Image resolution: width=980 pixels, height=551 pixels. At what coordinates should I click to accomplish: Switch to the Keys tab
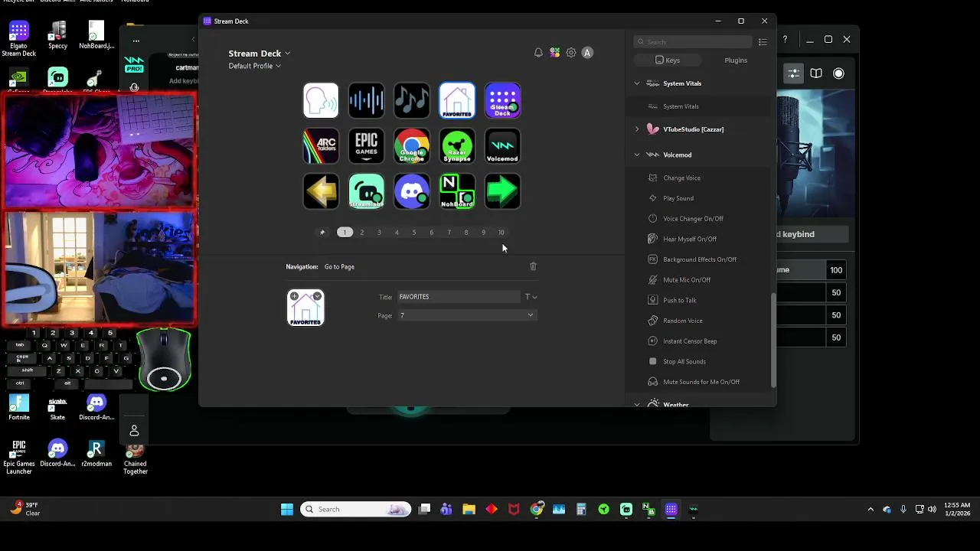(668, 60)
